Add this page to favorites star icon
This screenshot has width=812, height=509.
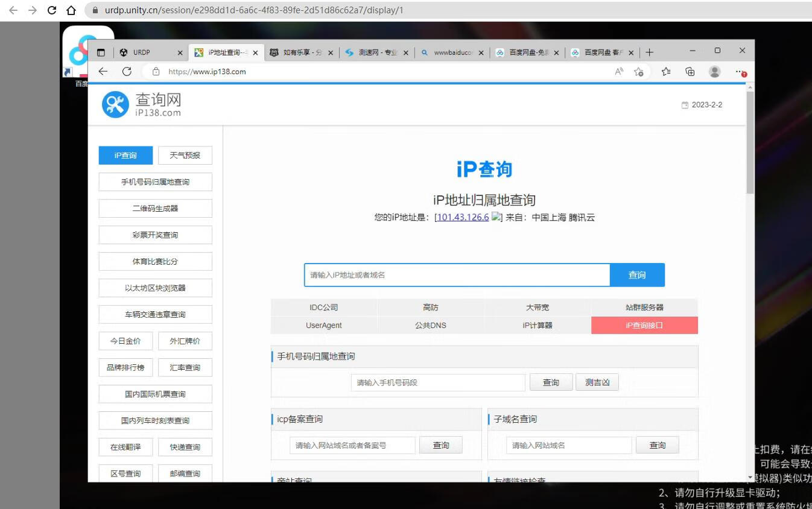pyautogui.click(x=638, y=72)
